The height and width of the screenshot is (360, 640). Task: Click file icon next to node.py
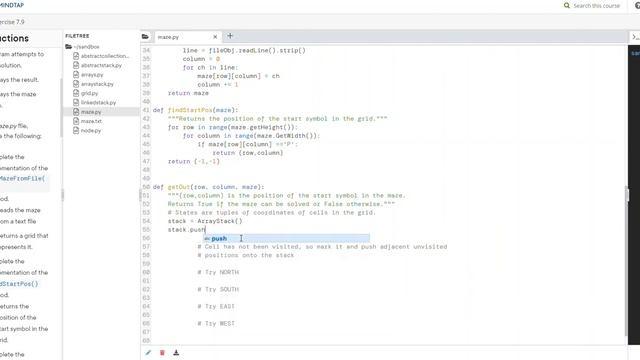click(76, 130)
